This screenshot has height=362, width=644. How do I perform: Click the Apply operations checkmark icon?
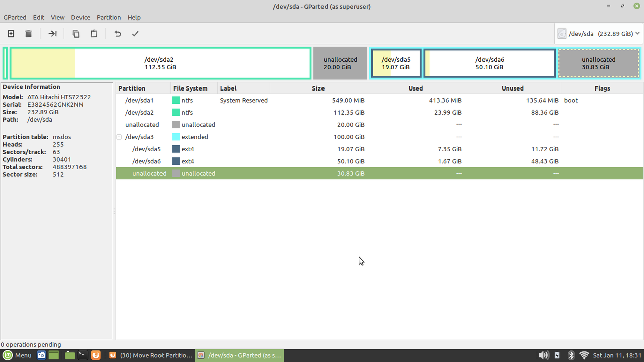135,33
